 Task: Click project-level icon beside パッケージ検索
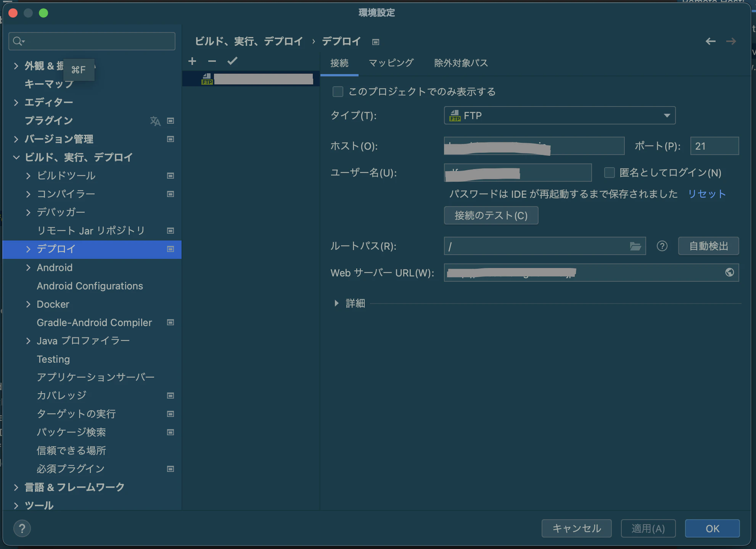tap(171, 433)
